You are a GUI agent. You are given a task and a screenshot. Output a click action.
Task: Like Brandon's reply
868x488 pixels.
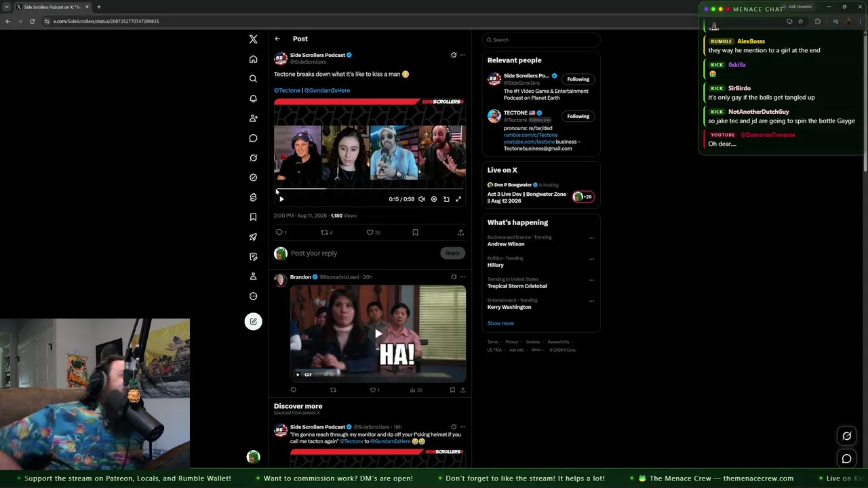tap(374, 390)
